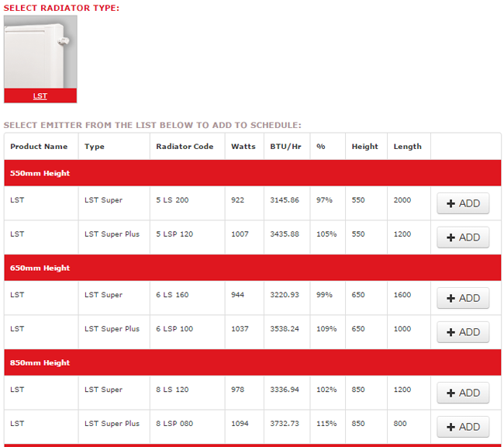Click the 1007 watts value

pos(240,234)
